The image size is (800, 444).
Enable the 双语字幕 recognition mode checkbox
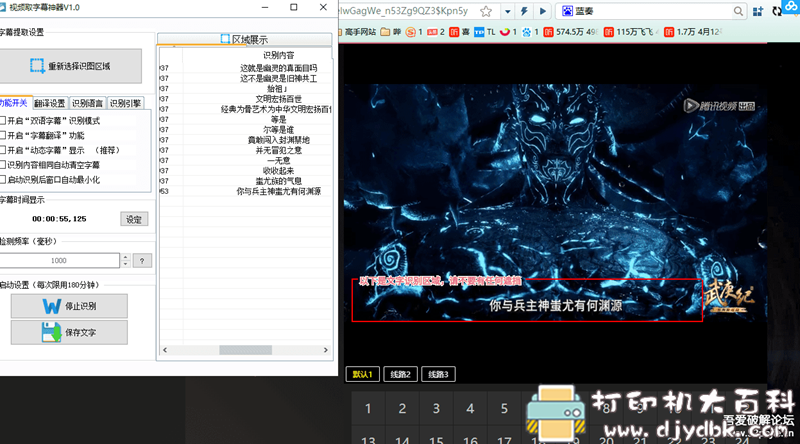pyautogui.click(x=3, y=121)
